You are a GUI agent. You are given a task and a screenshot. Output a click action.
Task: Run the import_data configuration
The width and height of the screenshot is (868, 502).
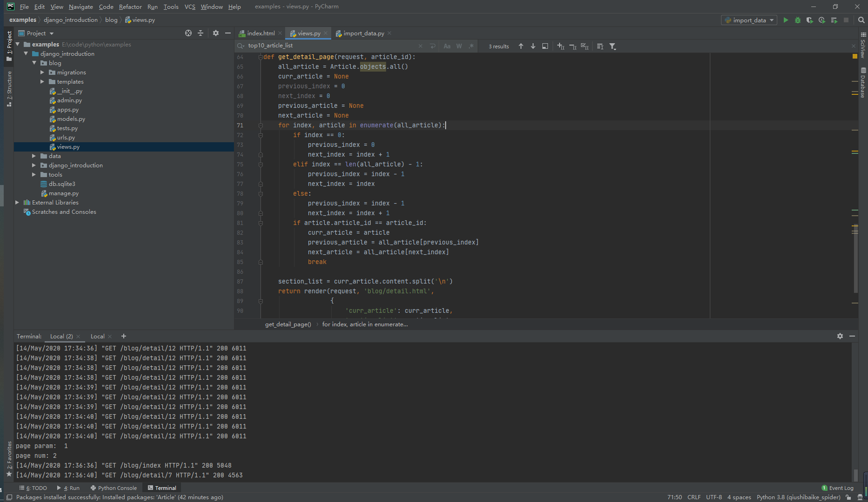click(786, 20)
